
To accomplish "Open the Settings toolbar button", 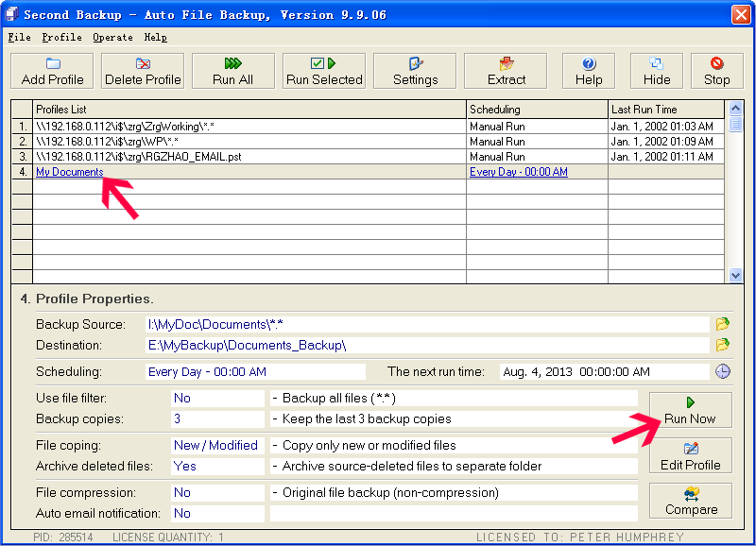I will 415,71.
